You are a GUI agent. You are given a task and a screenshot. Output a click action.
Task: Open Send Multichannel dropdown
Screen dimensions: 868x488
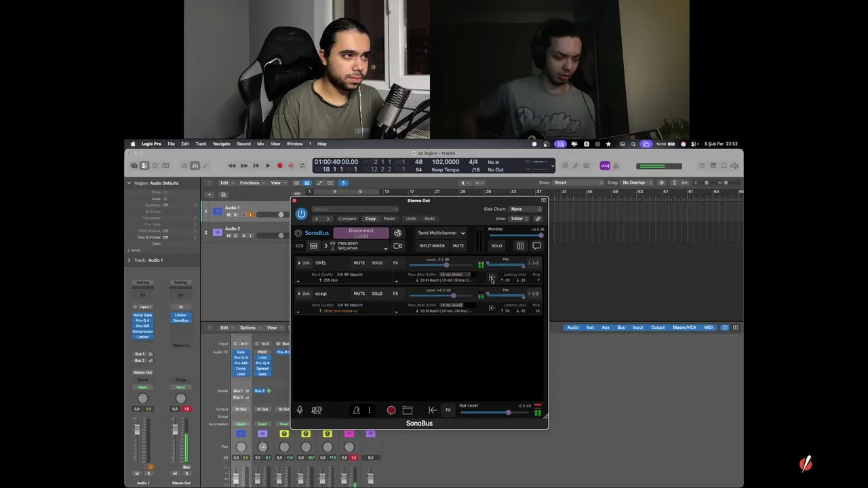click(x=441, y=233)
